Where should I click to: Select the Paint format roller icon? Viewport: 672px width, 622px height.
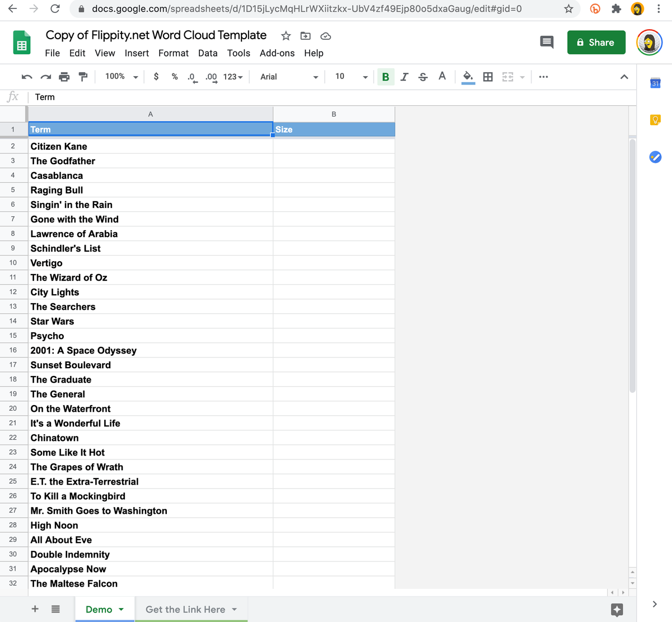(83, 77)
